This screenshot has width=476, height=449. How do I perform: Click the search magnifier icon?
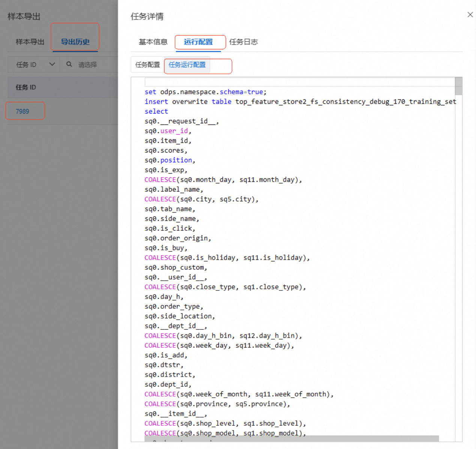pos(69,64)
